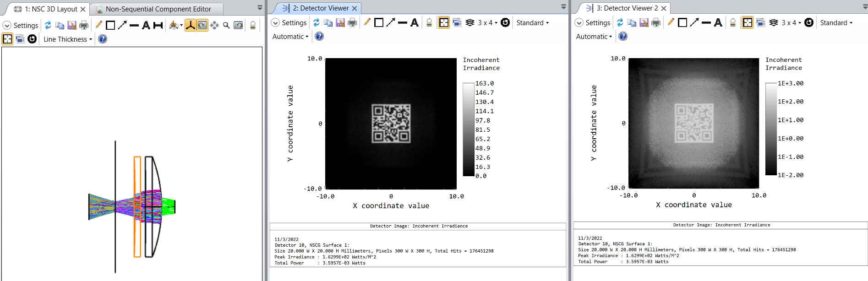
Task: Reset the view in NSC 3D Layout
Action: point(238,25)
